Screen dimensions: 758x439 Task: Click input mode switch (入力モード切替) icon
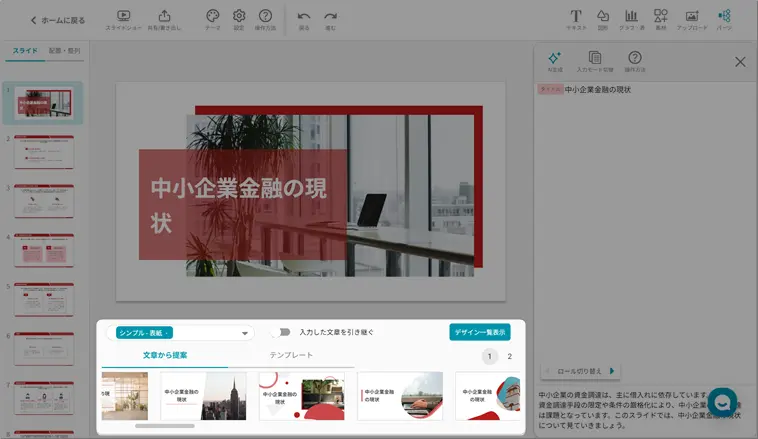(x=595, y=61)
